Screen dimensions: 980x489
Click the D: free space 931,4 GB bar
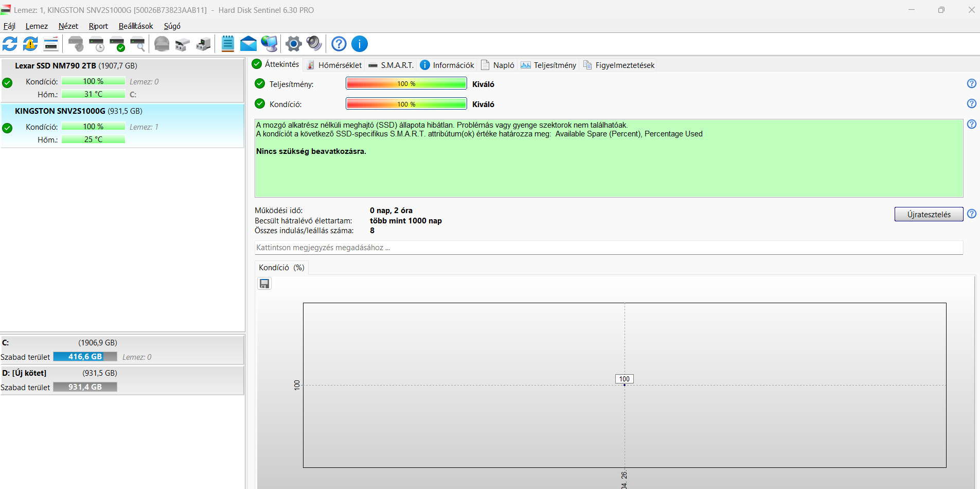pyautogui.click(x=85, y=387)
